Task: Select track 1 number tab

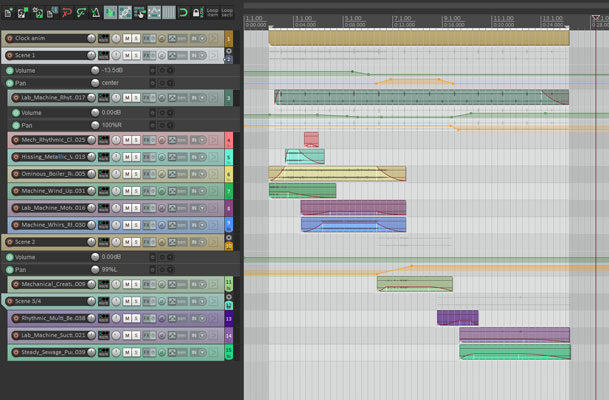Action: click(229, 39)
